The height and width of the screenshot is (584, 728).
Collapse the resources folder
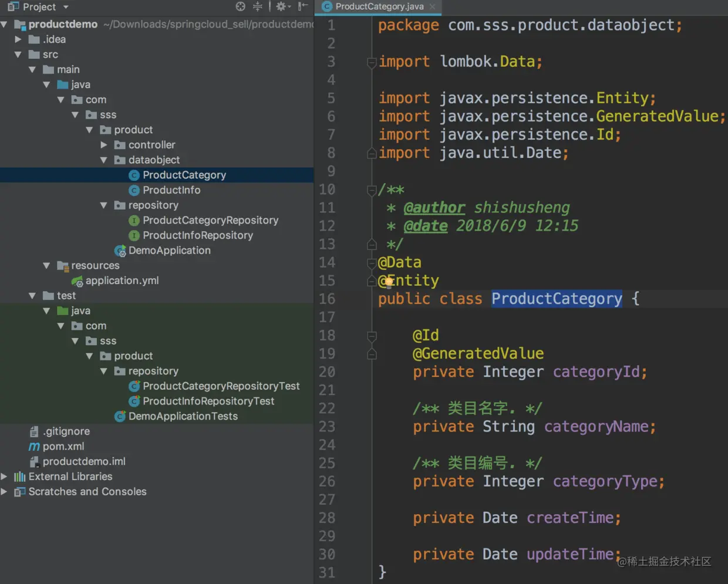click(46, 266)
